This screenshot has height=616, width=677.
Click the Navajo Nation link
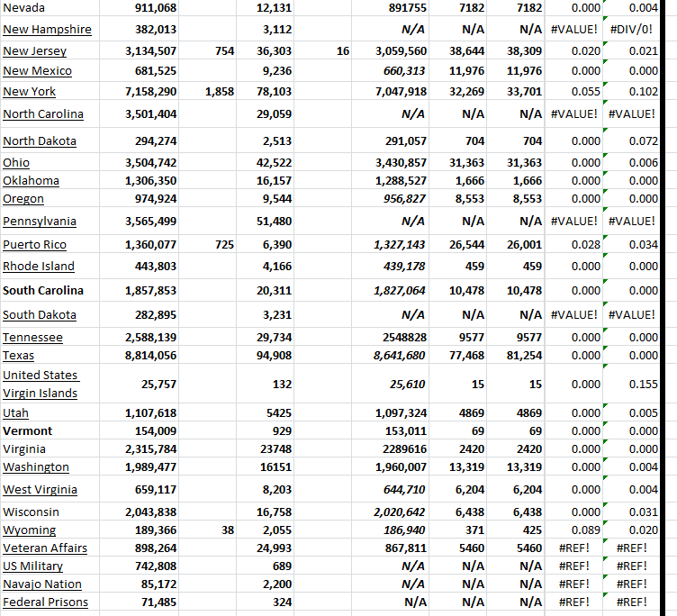42,584
